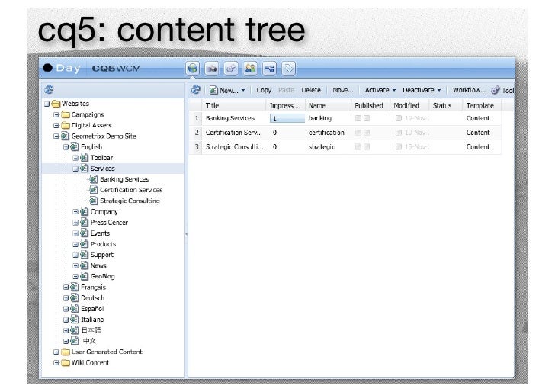The width and height of the screenshot is (555, 392).
Task: Click the User Generated Content folder icon
Action: pos(66,352)
